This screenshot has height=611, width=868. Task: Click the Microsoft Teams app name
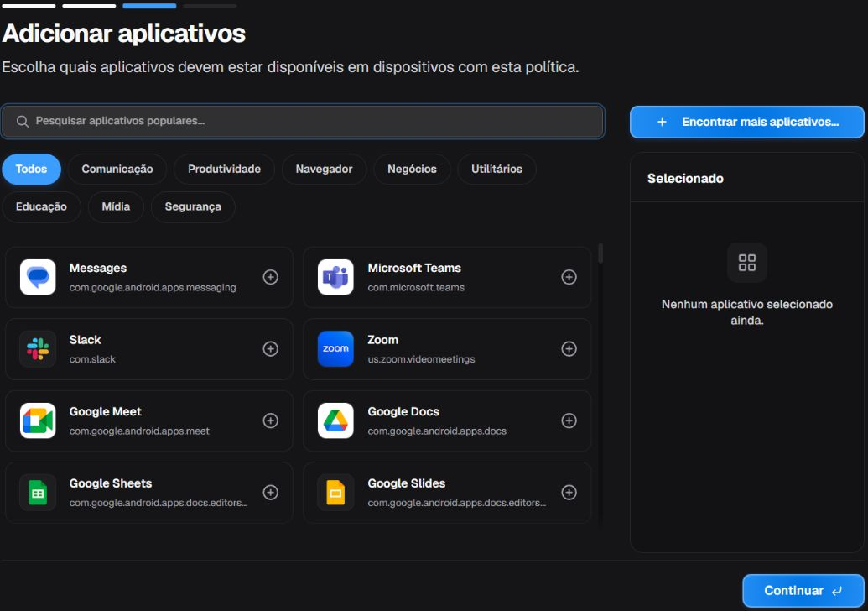(x=414, y=268)
